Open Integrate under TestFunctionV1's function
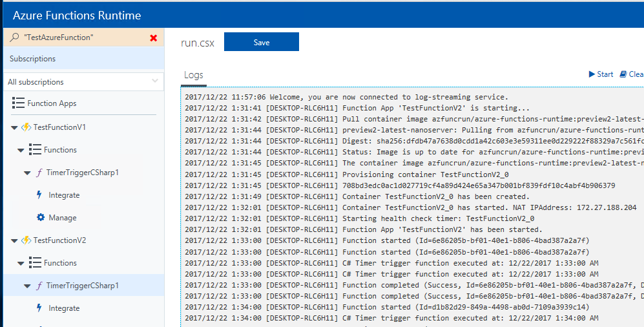The image size is (644, 327). click(x=64, y=195)
